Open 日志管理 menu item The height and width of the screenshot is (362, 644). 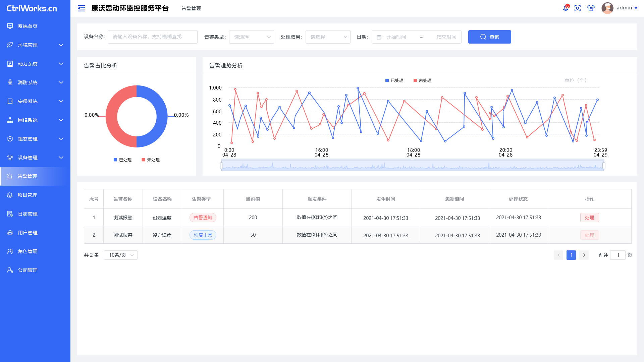click(35, 214)
